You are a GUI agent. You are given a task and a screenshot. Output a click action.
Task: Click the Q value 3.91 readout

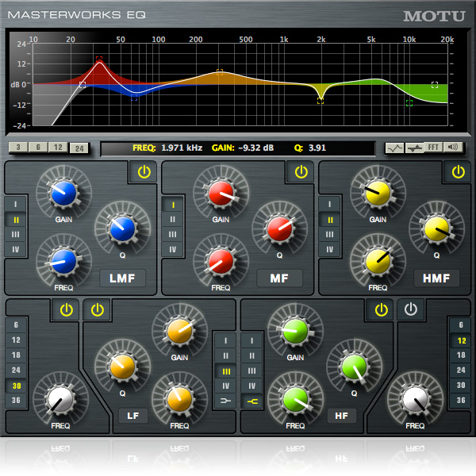pos(317,148)
